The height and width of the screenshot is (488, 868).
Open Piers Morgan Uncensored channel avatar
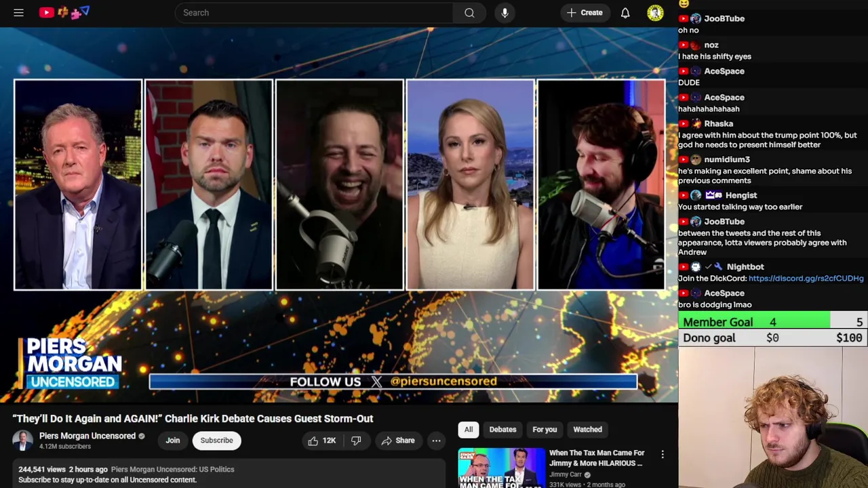pyautogui.click(x=22, y=441)
